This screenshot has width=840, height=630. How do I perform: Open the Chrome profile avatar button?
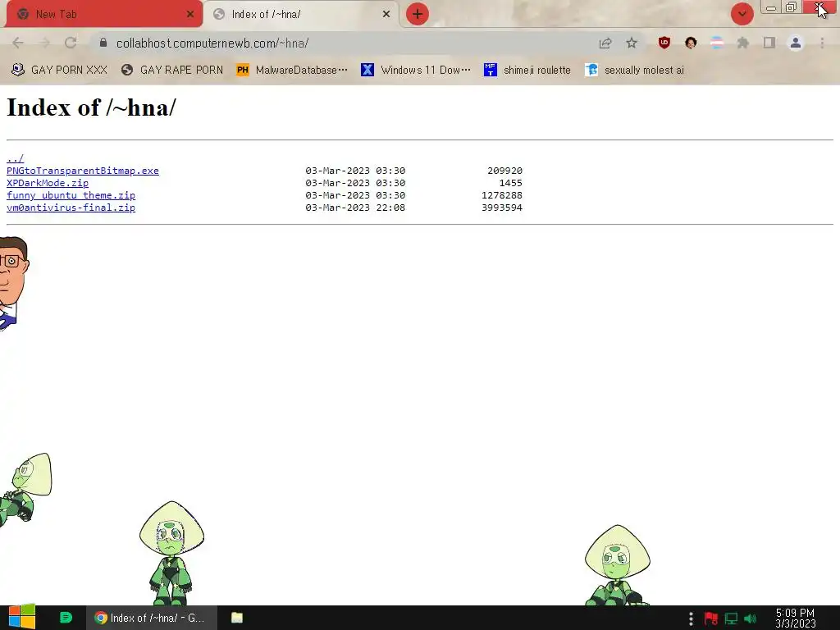(796, 43)
